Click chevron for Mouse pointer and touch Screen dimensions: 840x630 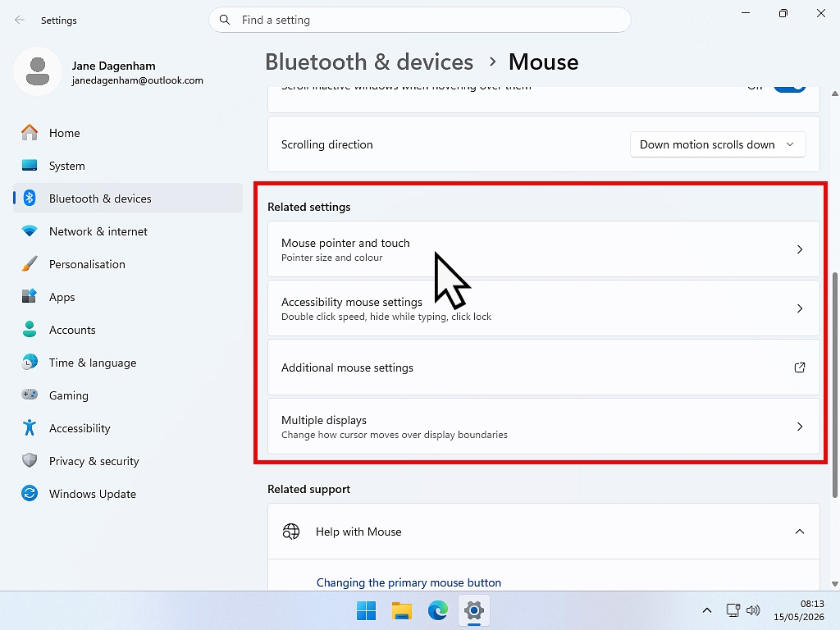click(x=799, y=249)
